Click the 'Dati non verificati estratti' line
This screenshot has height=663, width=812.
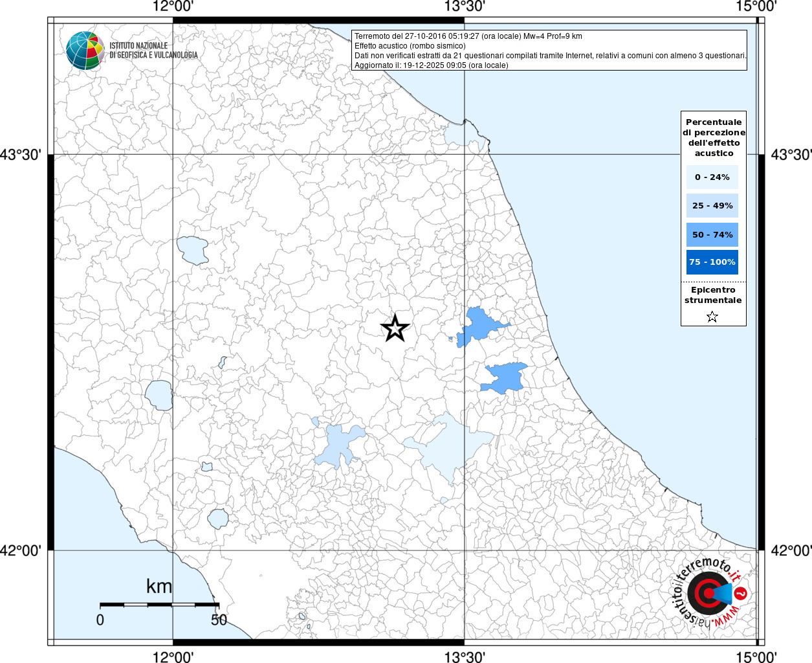coord(550,56)
